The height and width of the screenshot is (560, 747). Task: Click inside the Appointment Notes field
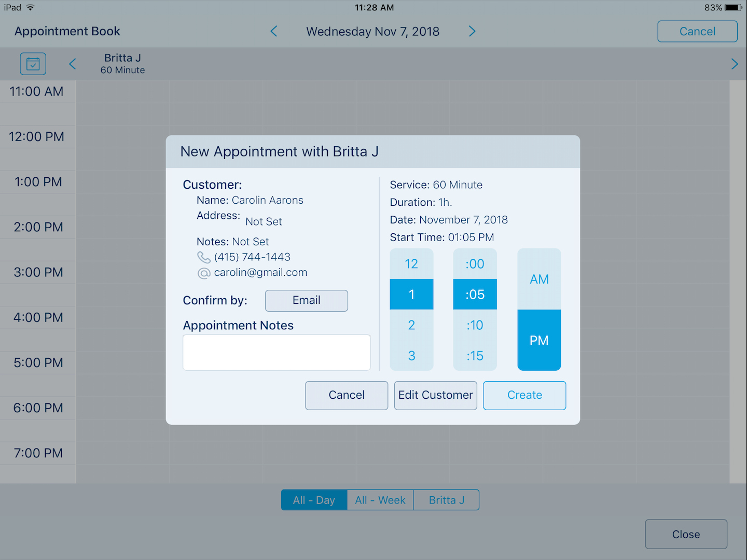click(x=276, y=353)
